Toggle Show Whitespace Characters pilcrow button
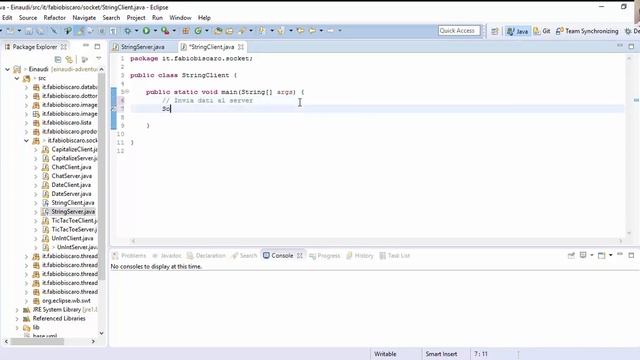The image size is (640, 360). pyautogui.click(x=113, y=31)
